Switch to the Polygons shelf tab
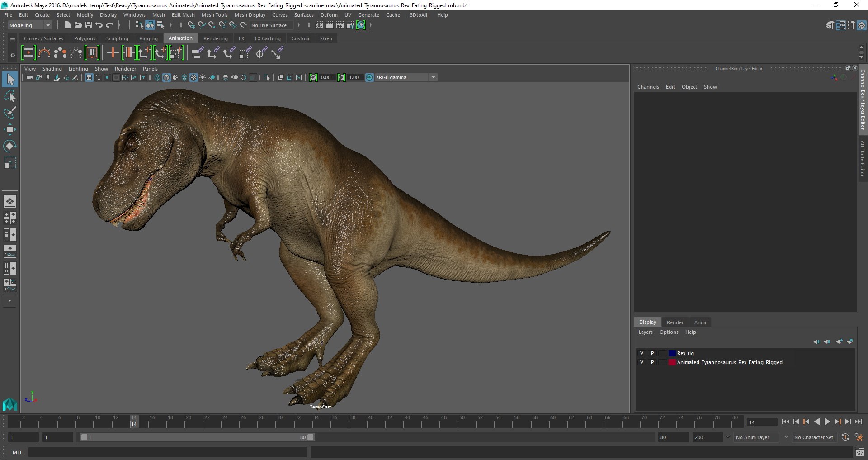 pos(85,38)
